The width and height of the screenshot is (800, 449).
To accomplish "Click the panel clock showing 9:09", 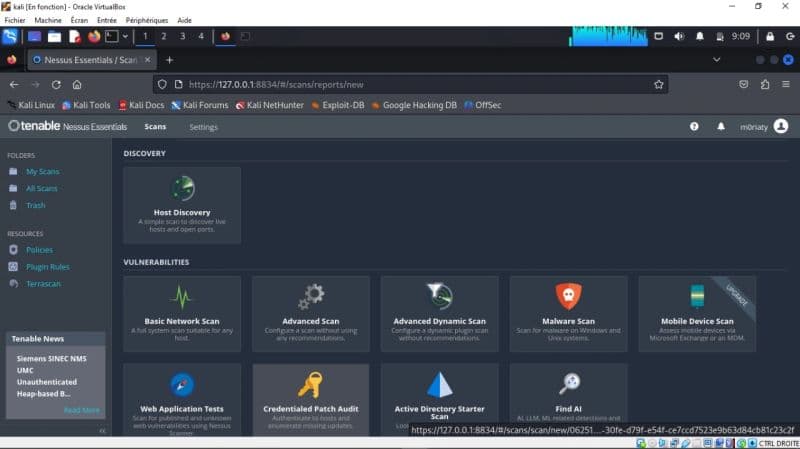I will [x=741, y=36].
